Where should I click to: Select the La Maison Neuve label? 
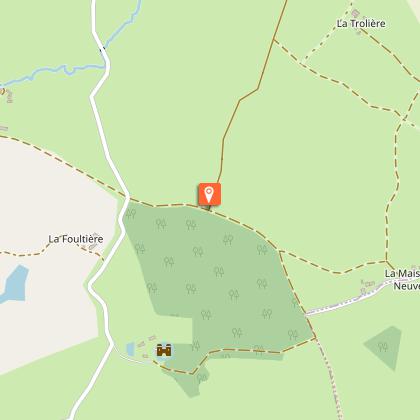402,280
